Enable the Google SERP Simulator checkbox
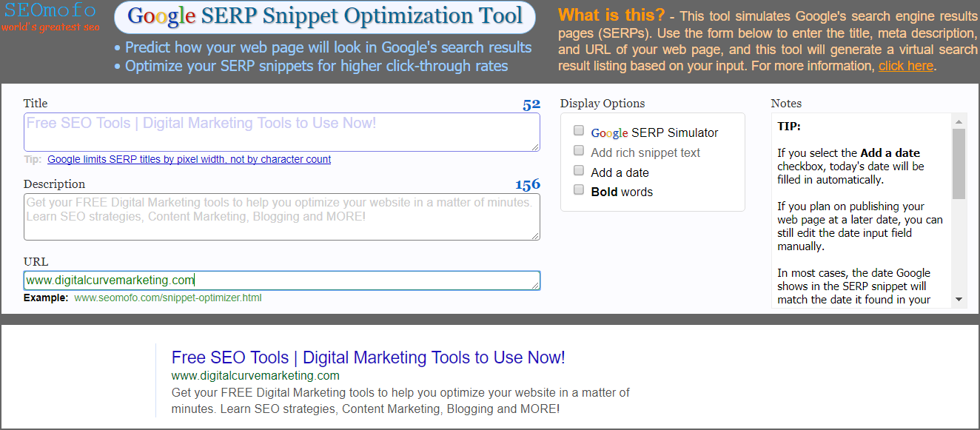This screenshot has height=430, width=980. 579,132
